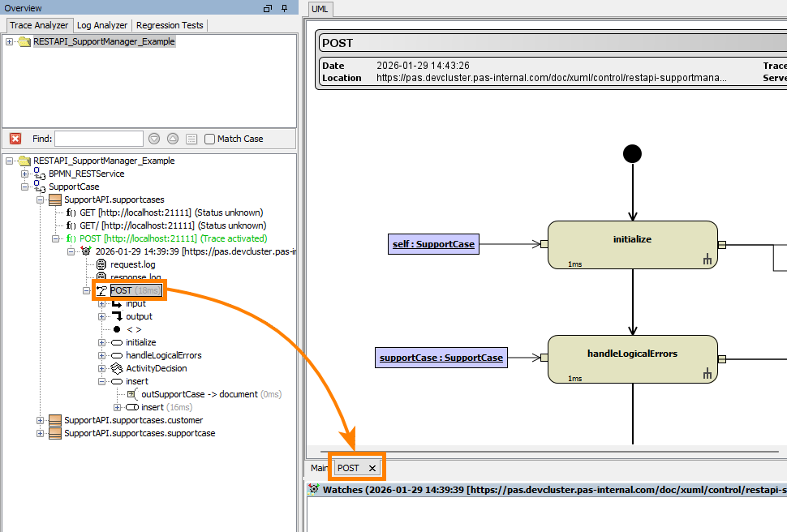Expand the handleLogicalErrors tree node

(102, 355)
